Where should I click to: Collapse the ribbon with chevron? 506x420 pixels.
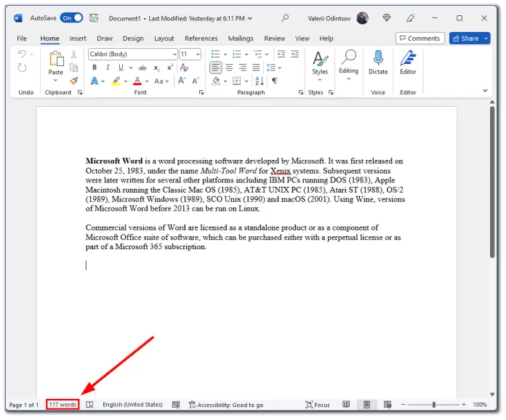[485, 91]
